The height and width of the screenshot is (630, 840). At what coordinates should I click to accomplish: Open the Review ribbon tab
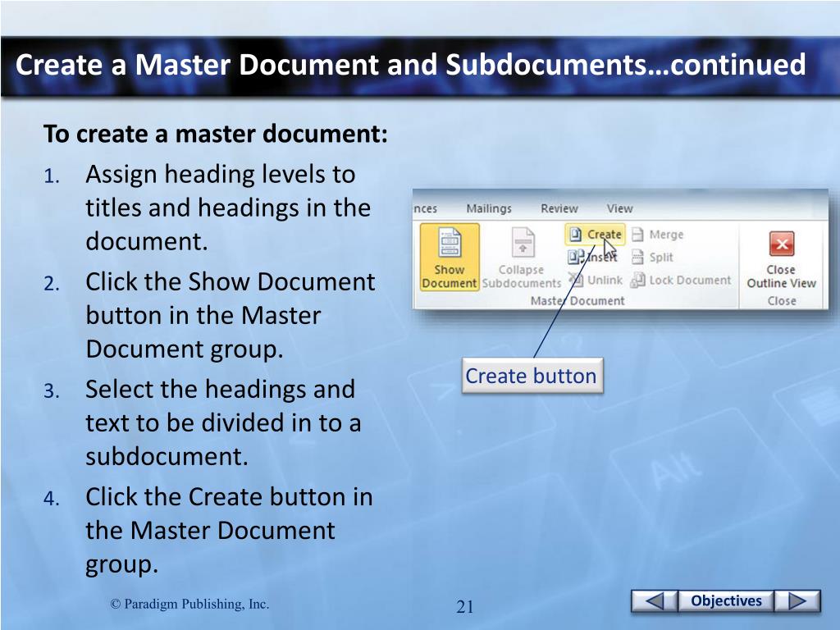559,208
